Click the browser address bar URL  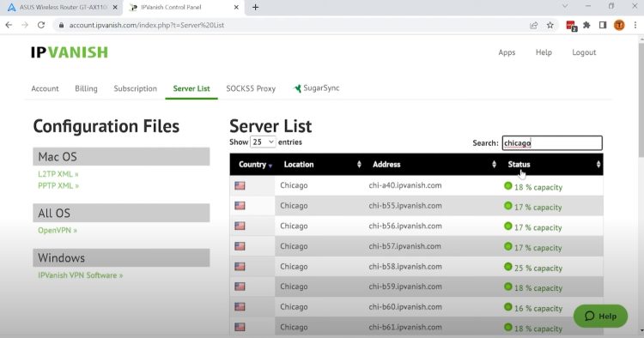(147, 26)
